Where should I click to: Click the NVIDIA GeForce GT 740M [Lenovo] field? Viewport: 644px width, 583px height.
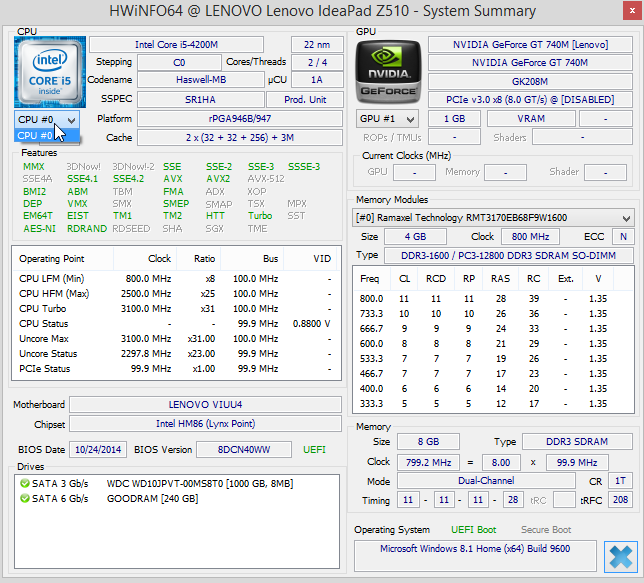point(530,44)
